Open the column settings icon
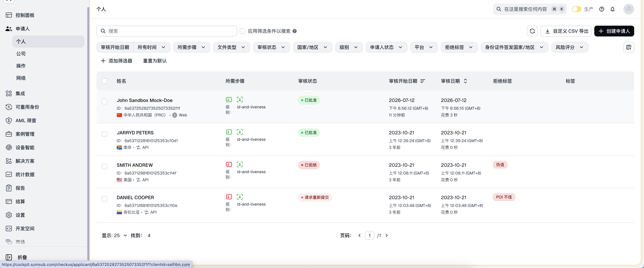Screen dimensions: 644x268 coord(628,47)
